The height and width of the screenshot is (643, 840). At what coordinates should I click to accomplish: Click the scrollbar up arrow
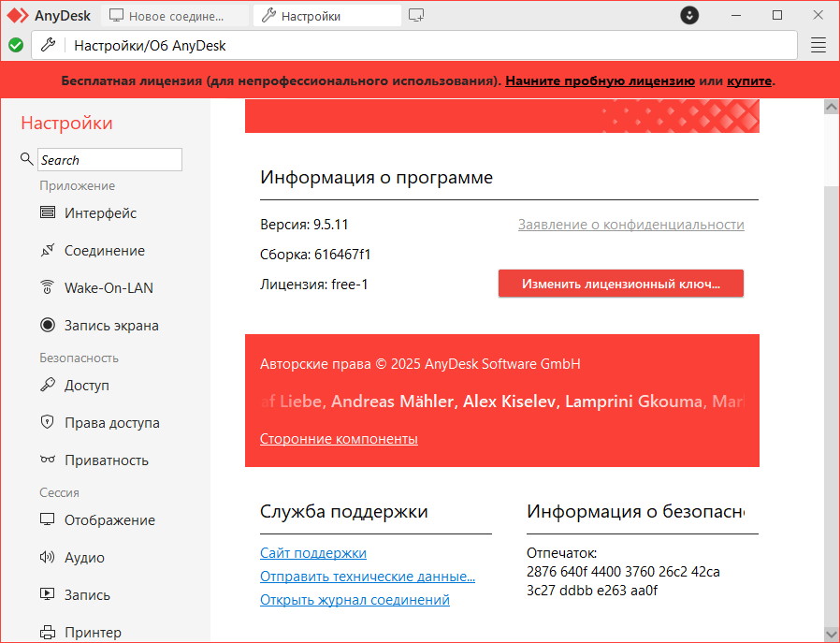click(x=832, y=107)
